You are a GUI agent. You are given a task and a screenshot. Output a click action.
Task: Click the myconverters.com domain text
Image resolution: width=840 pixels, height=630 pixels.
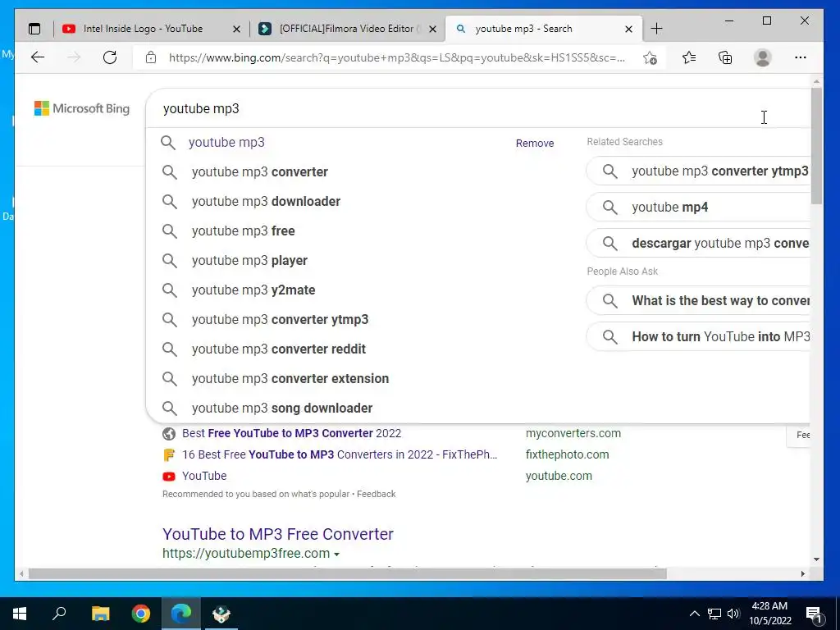pyautogui.click(x=573, y=433)
